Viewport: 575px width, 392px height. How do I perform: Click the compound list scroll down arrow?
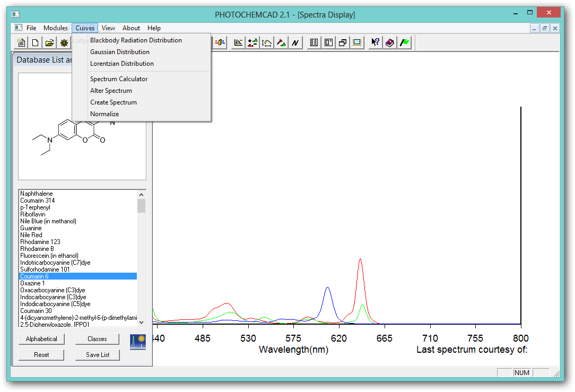pyautogui.click(x=142, y=323)
